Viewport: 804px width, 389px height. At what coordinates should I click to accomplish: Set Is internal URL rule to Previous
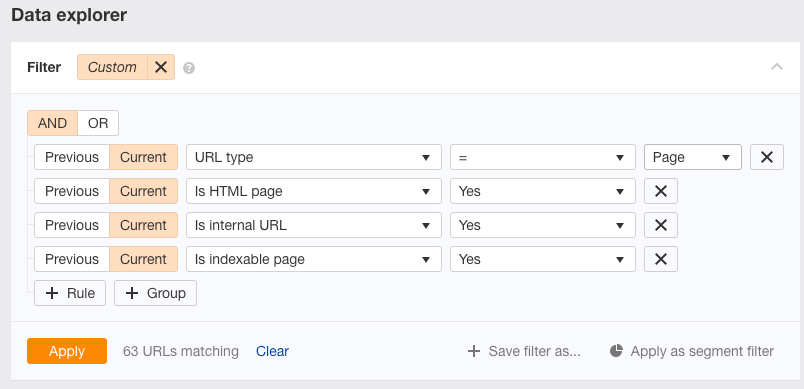tap(72, 225)
